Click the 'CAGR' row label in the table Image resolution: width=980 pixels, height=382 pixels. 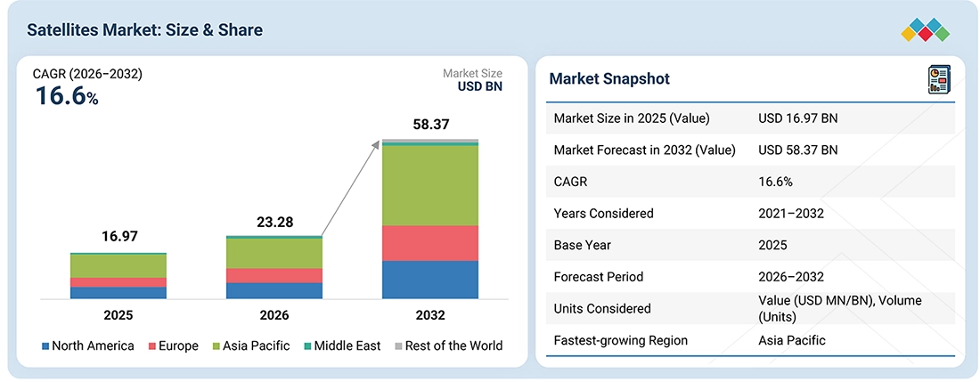pyautogui.click(x=570, y=182)
